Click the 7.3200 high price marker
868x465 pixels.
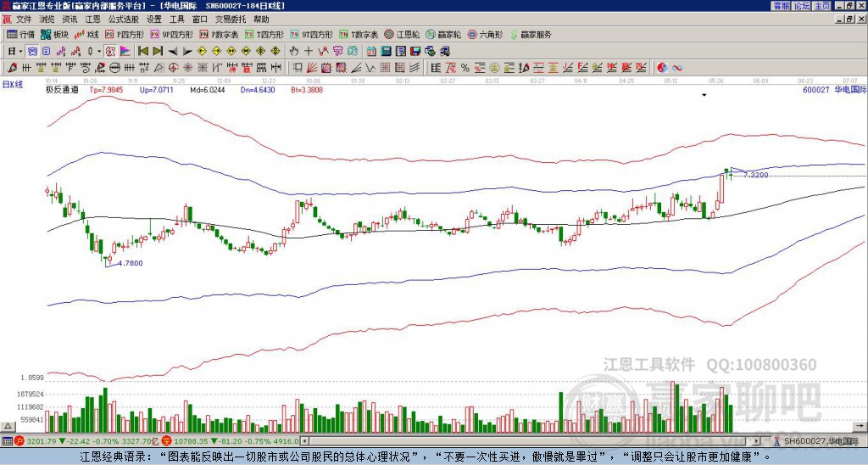(x=755, y=175)
